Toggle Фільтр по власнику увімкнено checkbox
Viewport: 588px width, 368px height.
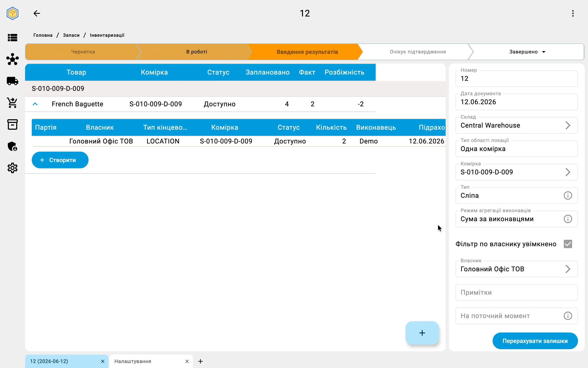pos(568,244)
